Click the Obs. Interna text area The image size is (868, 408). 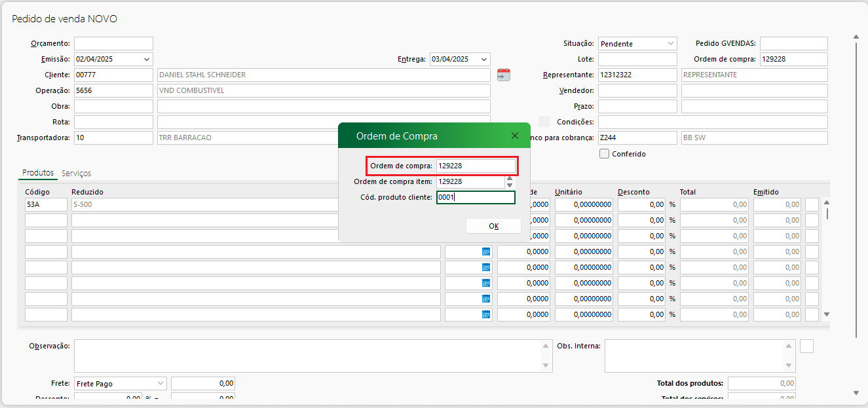pos(700,356)
